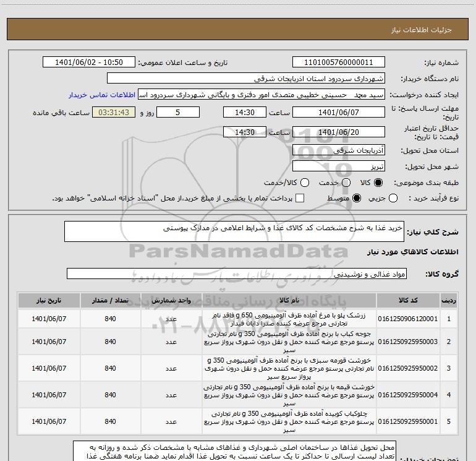The width and height of the screenshot is (476, 461).
Task: Click the delivery province آذربایجان شرقی field
Action: 339,150
